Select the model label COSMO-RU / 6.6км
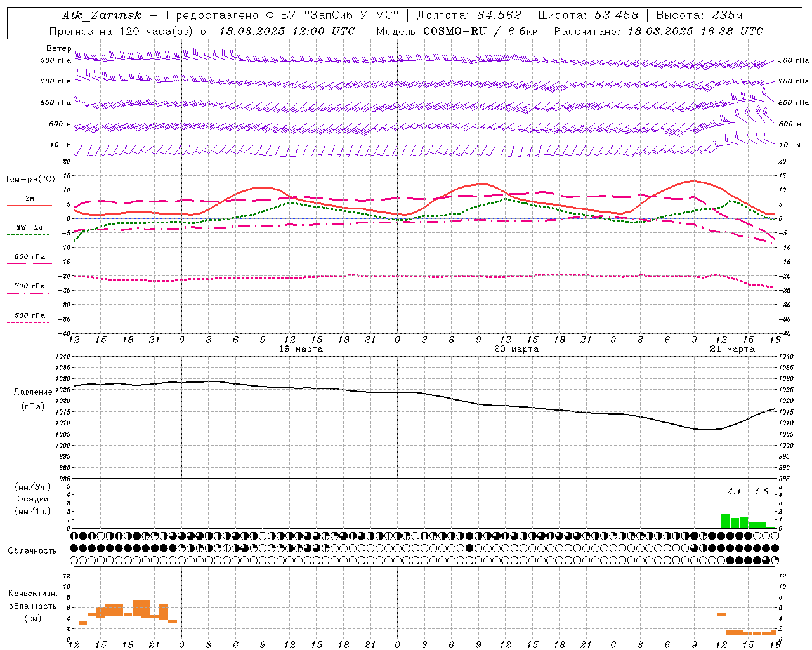812x650 pixels. (x=481, y=31)
